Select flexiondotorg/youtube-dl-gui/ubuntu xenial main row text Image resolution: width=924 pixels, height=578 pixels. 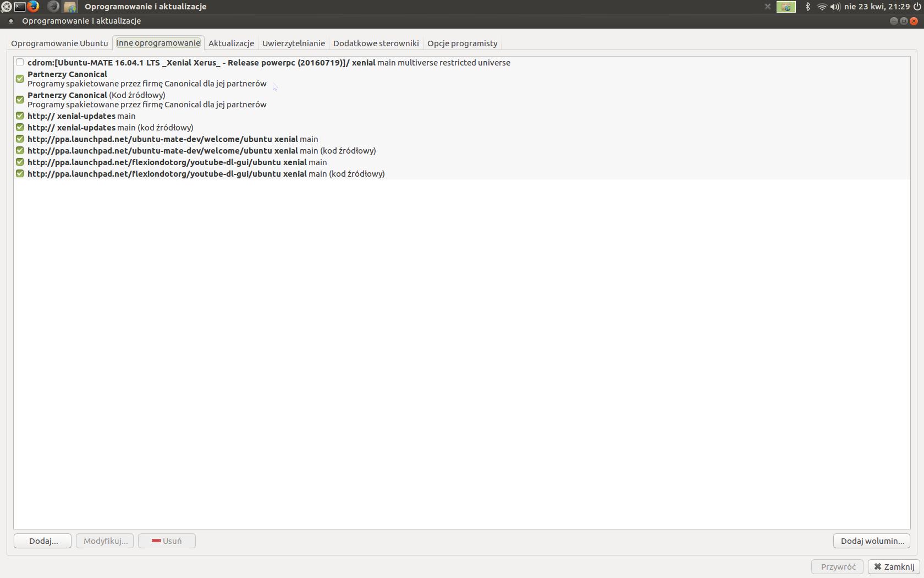tap(177, 162)
